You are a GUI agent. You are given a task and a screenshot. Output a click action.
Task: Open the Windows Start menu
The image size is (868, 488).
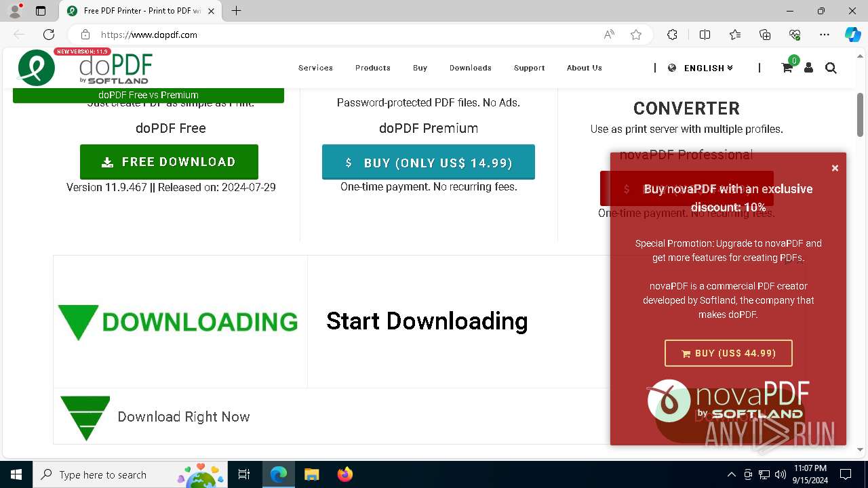(x=16, y=474)
